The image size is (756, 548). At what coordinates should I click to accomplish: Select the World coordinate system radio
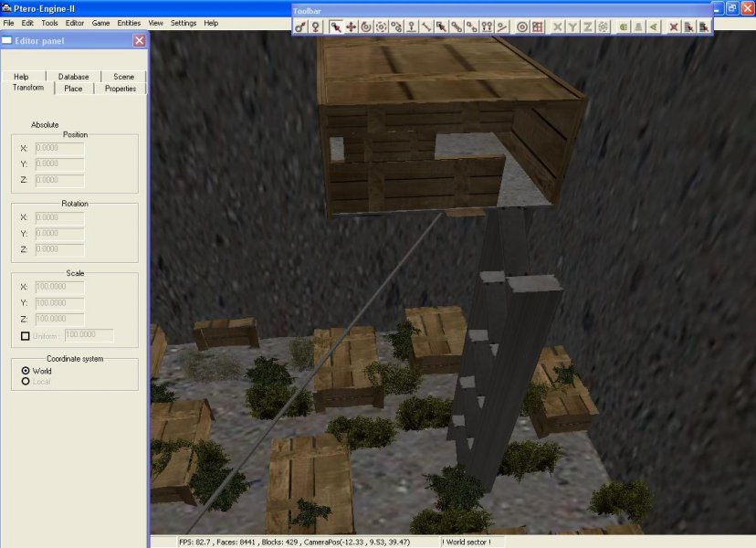[x=26, y=371]
